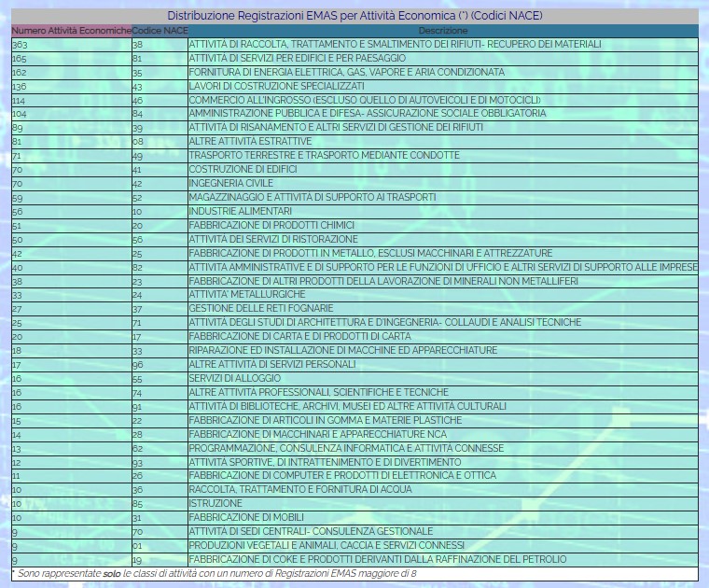Image resolution: width=709 pixels, height=588 pixels.
Task: Click the 'ISTRUZIONE' description cell
Action: pyautogui.click(x=215, y=503)
